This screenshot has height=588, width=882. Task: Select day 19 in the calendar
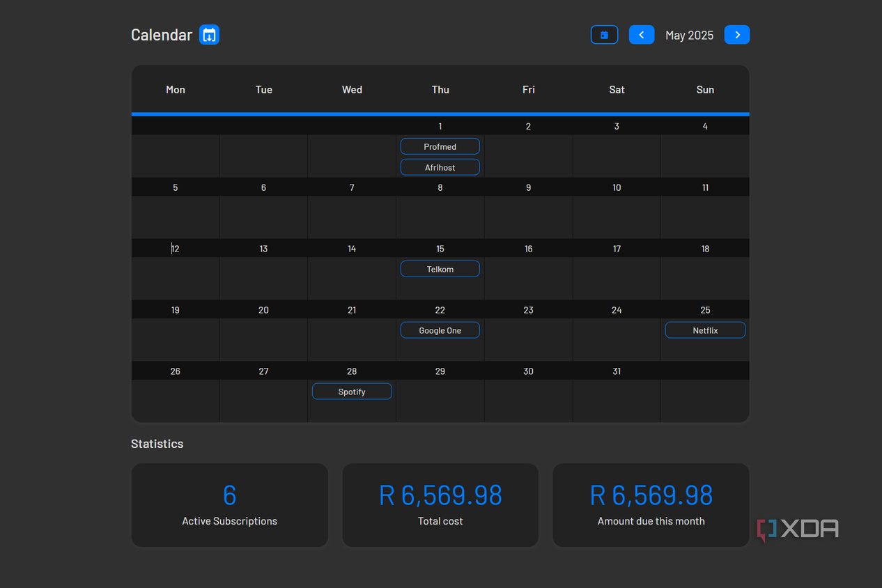click(175, 310)
